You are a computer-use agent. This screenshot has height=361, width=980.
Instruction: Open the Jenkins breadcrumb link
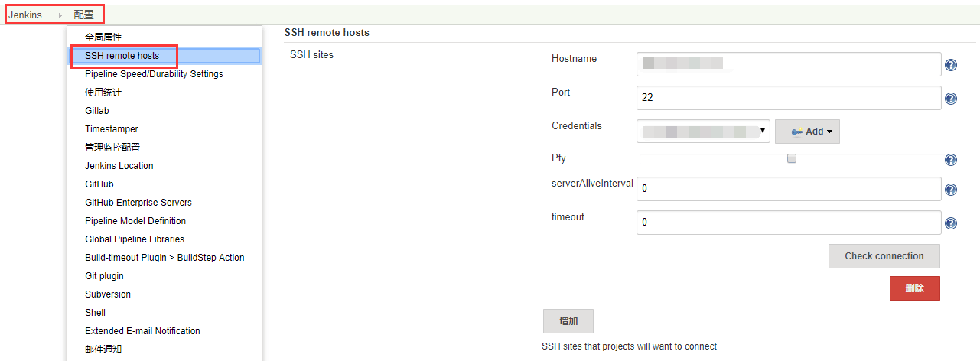pyautogui.click(x=25, y=15)
